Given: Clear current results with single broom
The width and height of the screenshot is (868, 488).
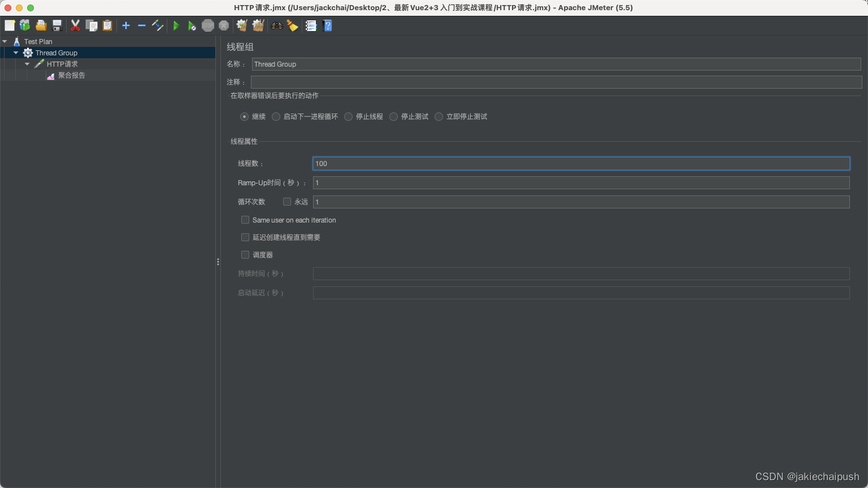Looking at the screenshot, I should point(242,25).
